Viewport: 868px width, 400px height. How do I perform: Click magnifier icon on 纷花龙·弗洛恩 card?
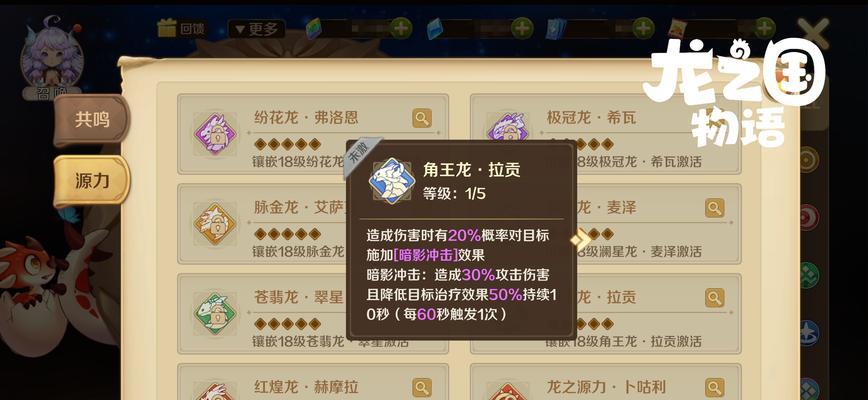422,118
